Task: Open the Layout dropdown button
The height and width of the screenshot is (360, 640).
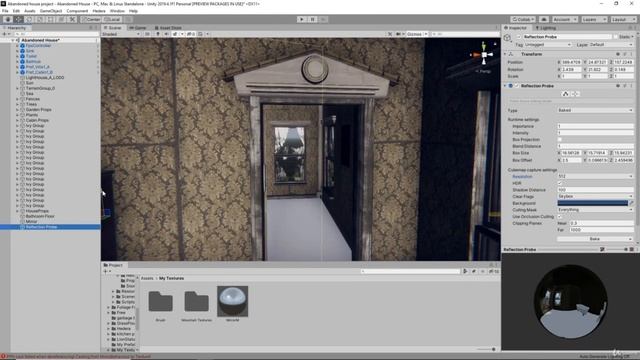Action: (623, 19)
